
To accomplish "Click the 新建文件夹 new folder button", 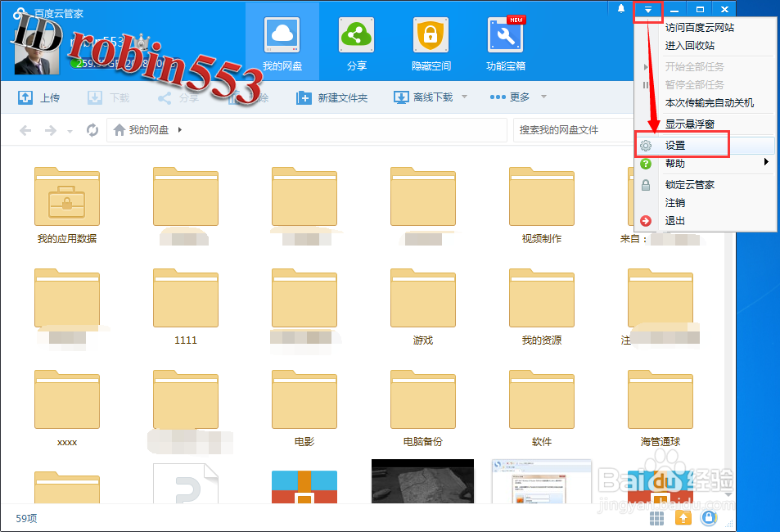I will (331, 97).
